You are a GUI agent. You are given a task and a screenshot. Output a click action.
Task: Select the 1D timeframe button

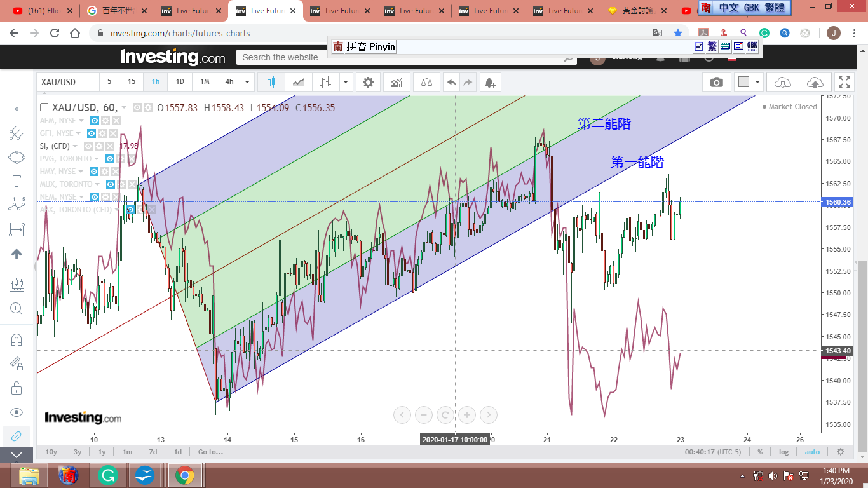pos(180,82)
